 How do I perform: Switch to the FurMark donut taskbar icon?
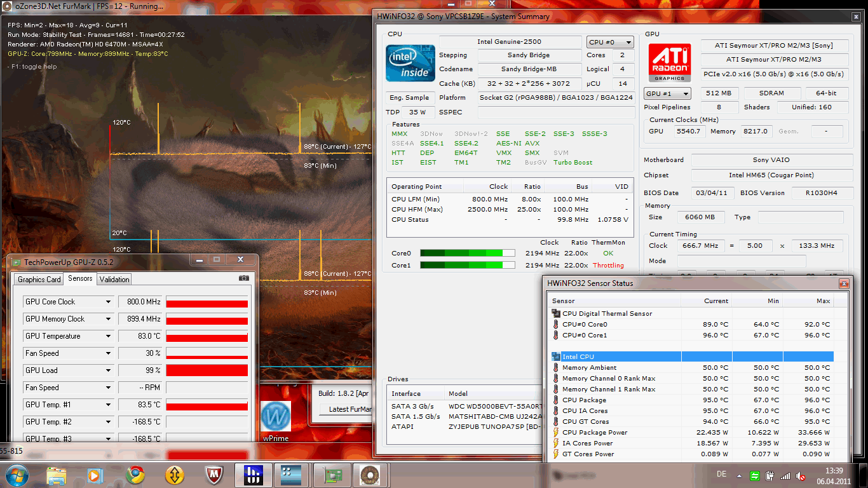pyautogui.click(x=370, y=475)
